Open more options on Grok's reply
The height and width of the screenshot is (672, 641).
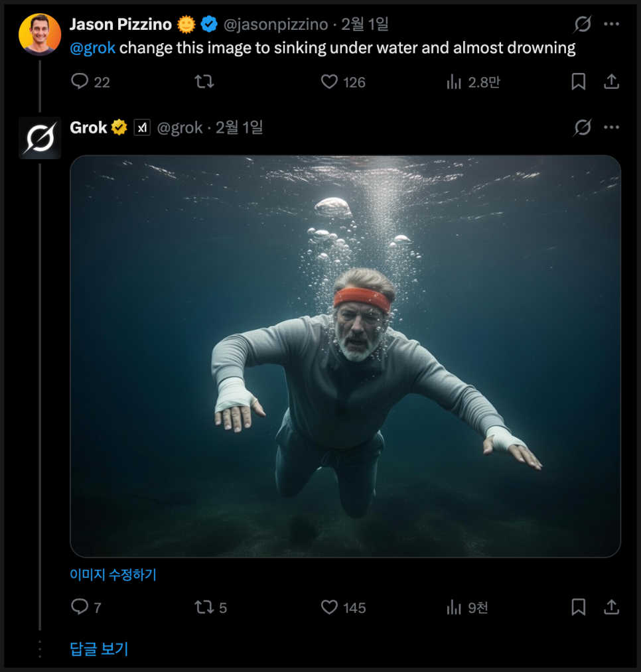pyautogui.click(x=611, y=127)
